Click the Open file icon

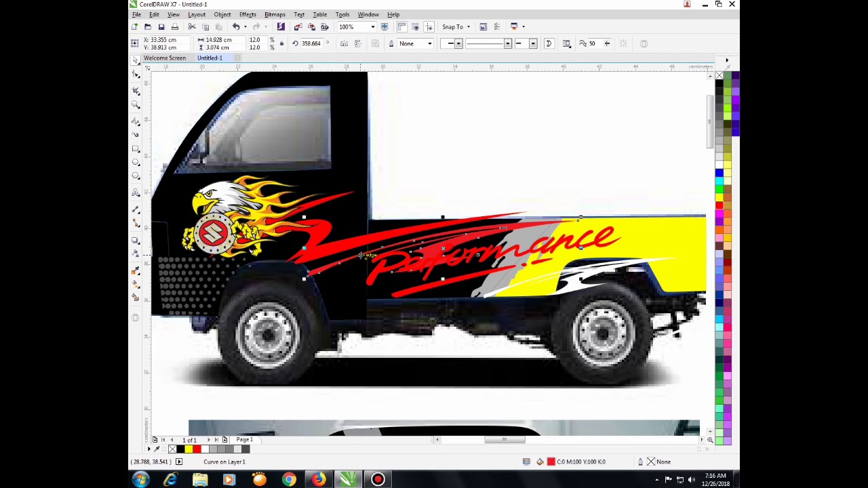point(148,26)
